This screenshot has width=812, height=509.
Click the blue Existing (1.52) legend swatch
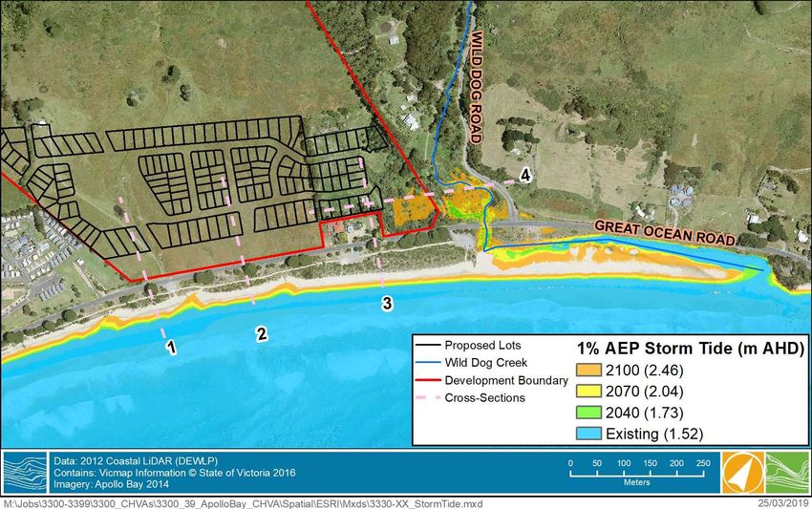pos(588,433)
